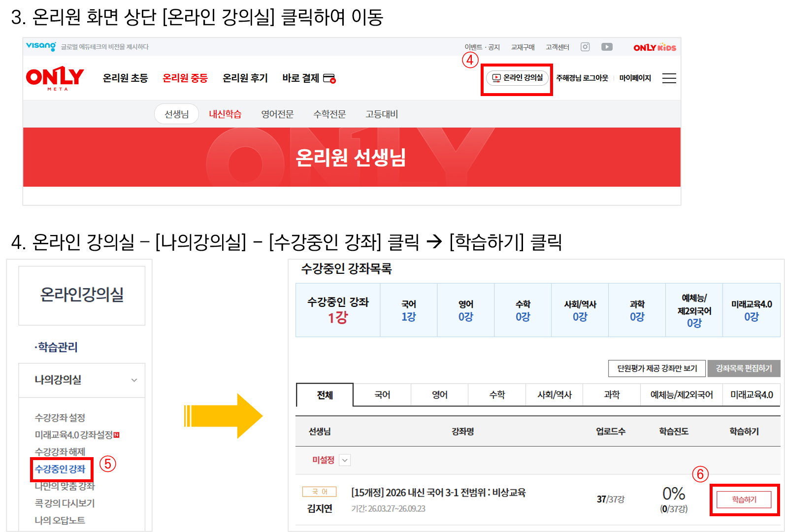Screen dimensions: 785x532
Task: Open the ONLY KIDS logo link
Action: coord(654,47)
